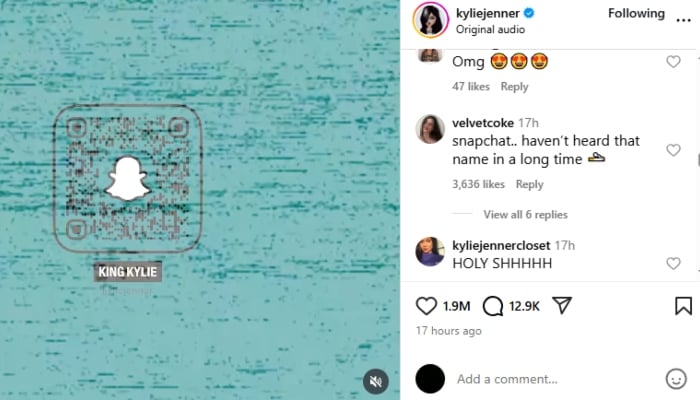Open kyliejenner profile username link
The width and height of the screenshot is (700, 400).
point(488,13)
